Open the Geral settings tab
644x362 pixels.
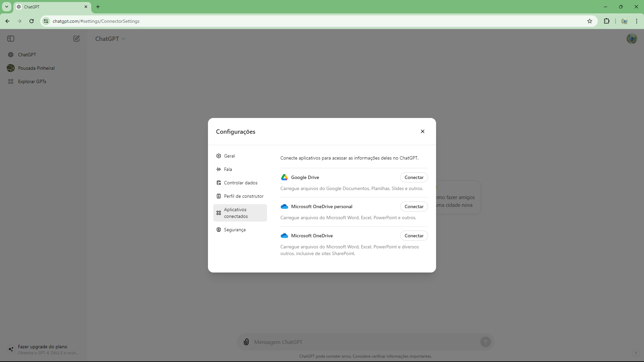point(240,156)
